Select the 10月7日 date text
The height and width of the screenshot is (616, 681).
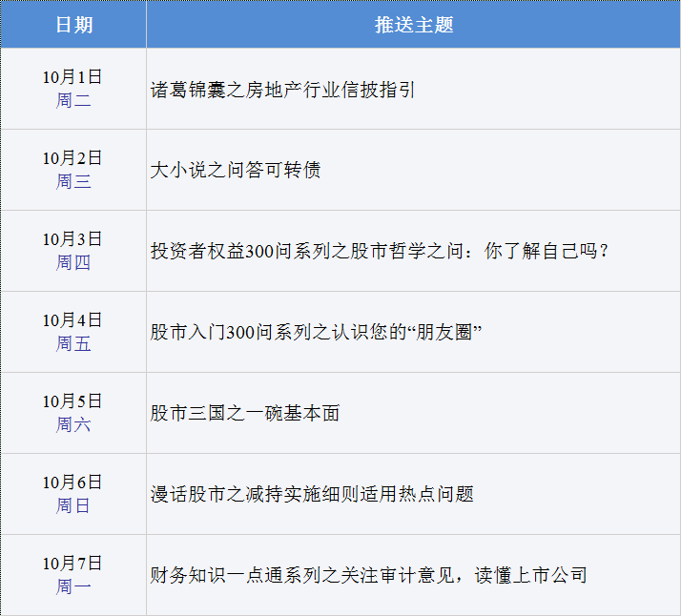tap(72, 563)
